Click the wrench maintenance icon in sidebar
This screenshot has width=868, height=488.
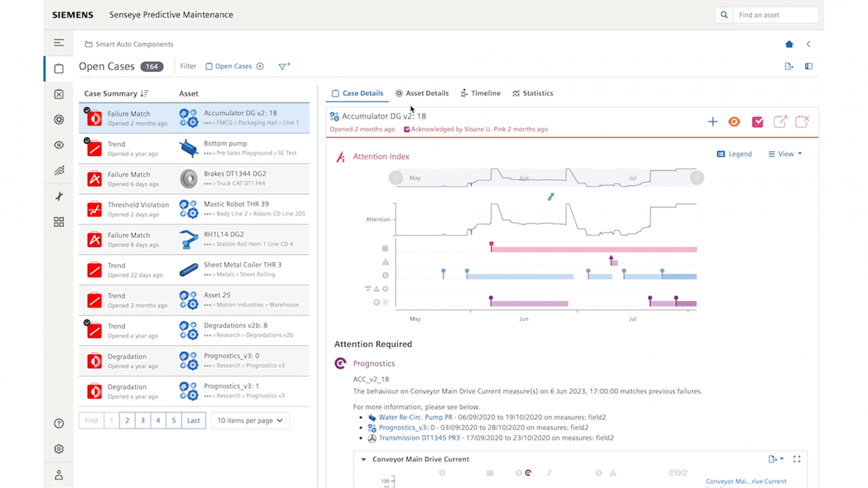[58, 196]
